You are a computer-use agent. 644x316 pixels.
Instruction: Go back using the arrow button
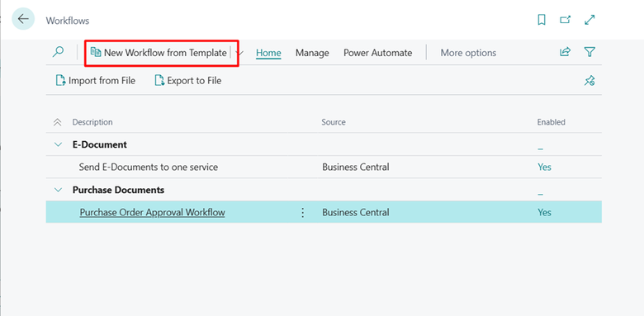[x=23, y=19]
